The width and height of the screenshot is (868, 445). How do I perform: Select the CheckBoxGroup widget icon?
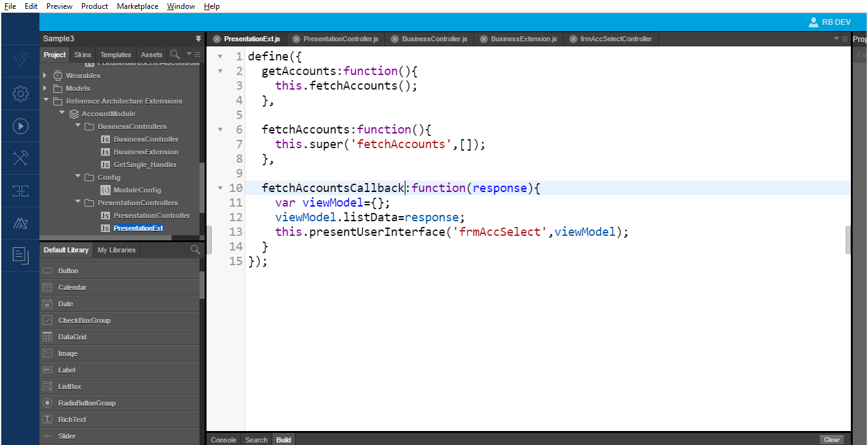click(47, 320)
